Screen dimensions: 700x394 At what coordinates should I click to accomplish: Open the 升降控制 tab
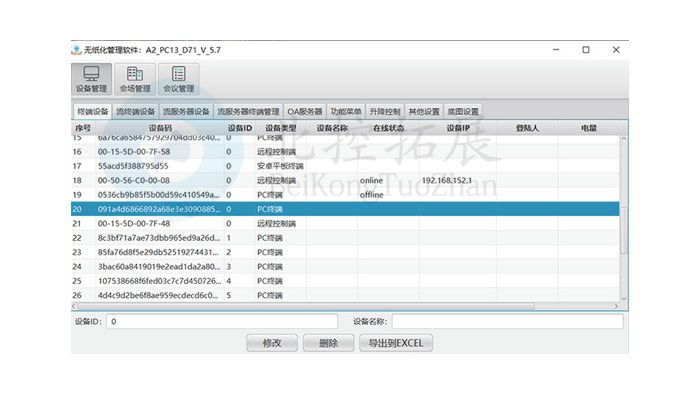385,112
